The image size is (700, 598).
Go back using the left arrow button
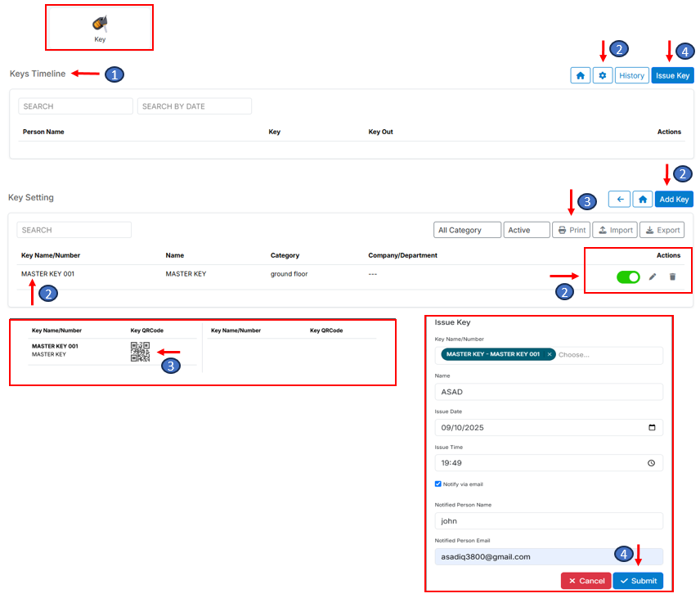coord(621,199)
